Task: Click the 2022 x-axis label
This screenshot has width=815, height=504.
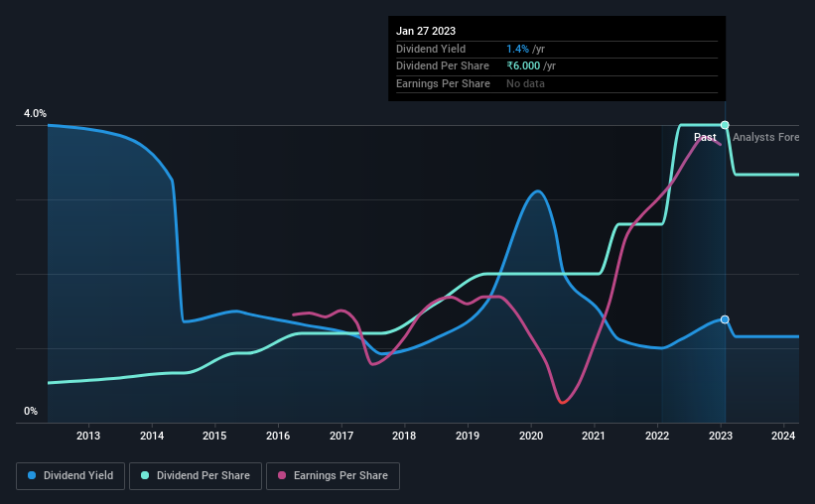Action: (x=657, y=436)
